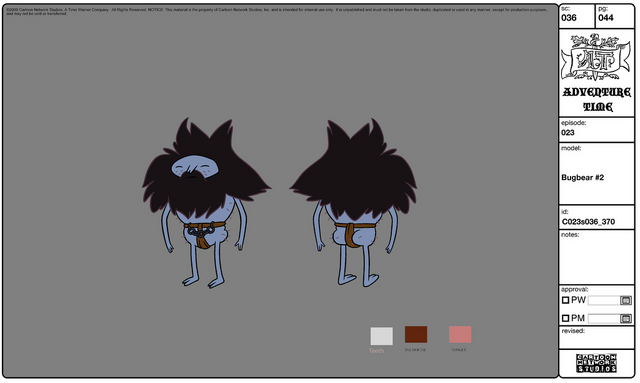640x383 pixels.
Task: Click the Teeth label under white swatch
Action: pos(376,351)
